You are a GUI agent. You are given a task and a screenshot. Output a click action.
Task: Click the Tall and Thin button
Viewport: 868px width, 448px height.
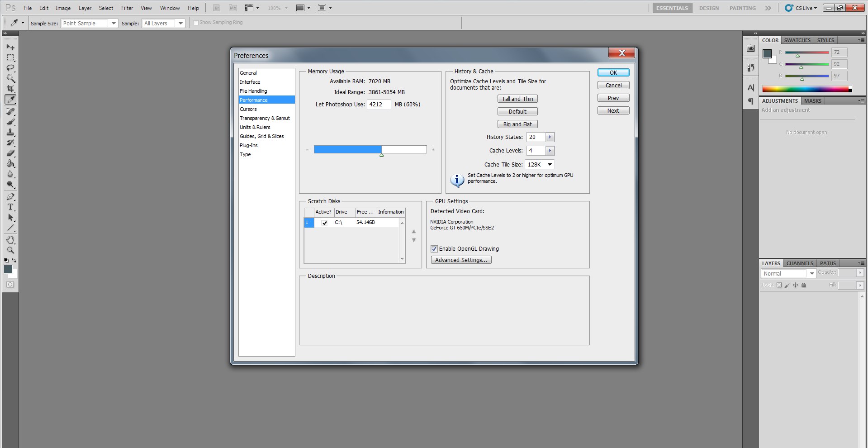click(517, 99)
